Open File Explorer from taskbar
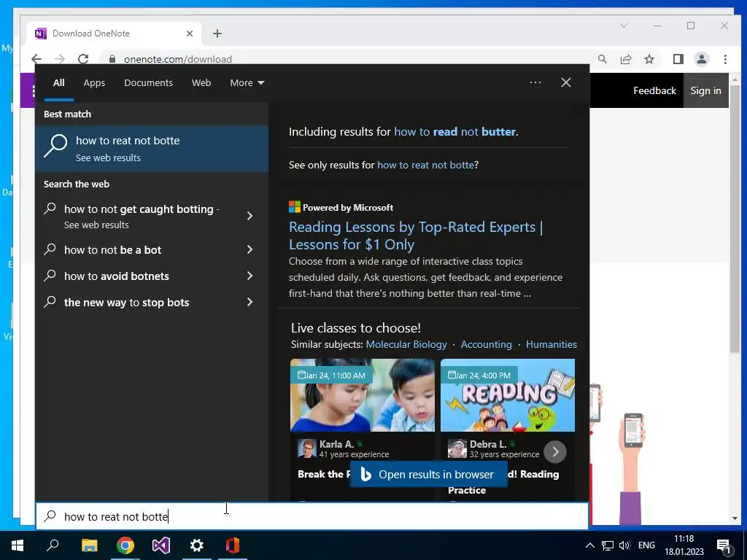 pyautogui.click(x=89, y=545)
